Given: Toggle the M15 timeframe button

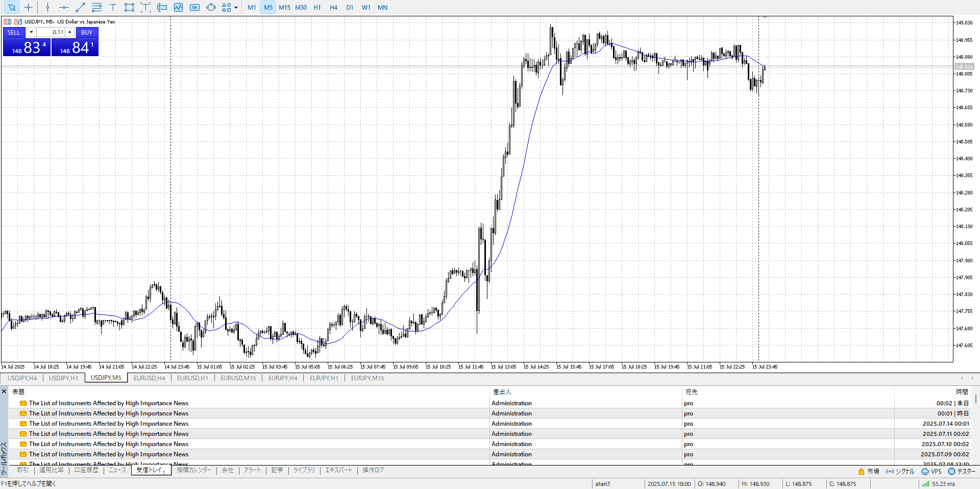Looking at the screenshot, I should 284,8.
